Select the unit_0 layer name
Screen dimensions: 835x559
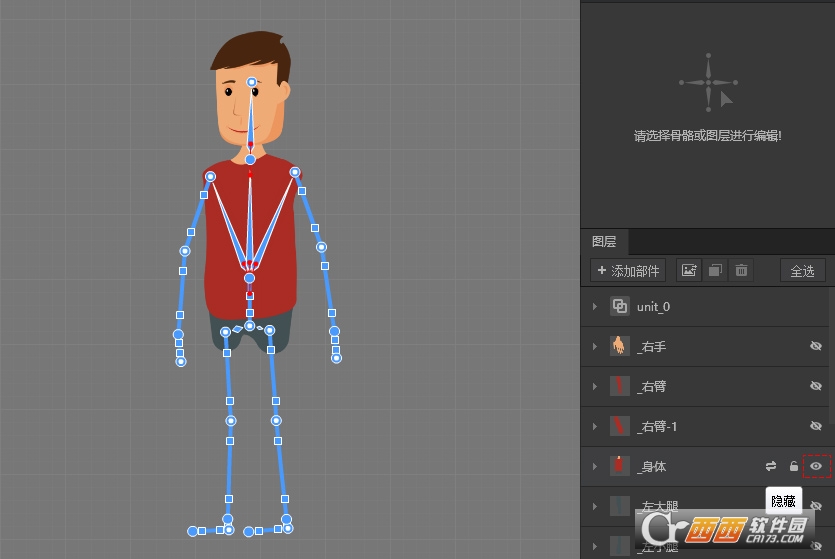click(653, 307)
